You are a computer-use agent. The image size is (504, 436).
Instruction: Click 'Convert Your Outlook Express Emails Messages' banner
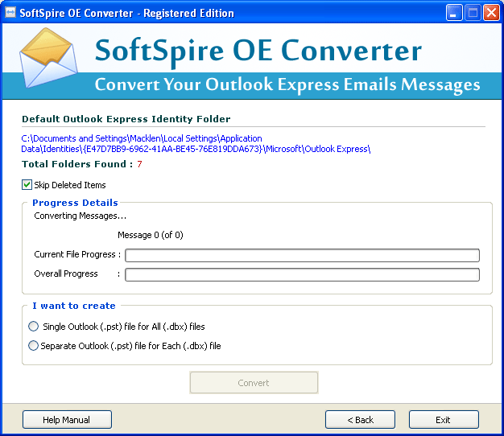point(287,84)
